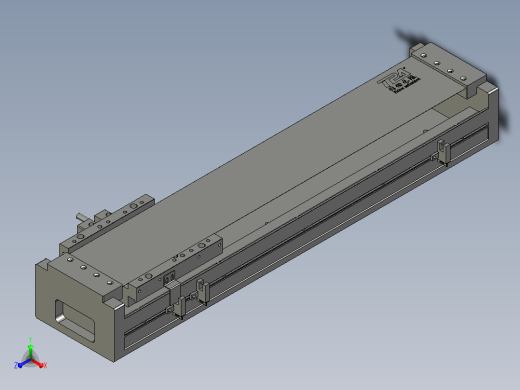Pick the small black connector on carriage block

click(170, 277)
